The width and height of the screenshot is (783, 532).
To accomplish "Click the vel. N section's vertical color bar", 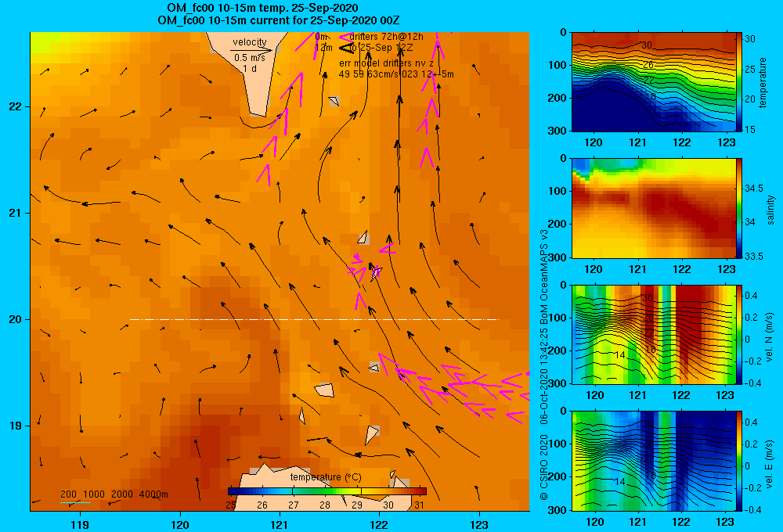I will (739, 334).
